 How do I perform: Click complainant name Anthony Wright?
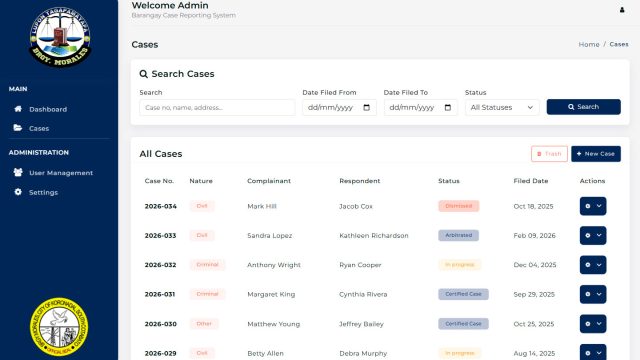click(x=274, y=265)
